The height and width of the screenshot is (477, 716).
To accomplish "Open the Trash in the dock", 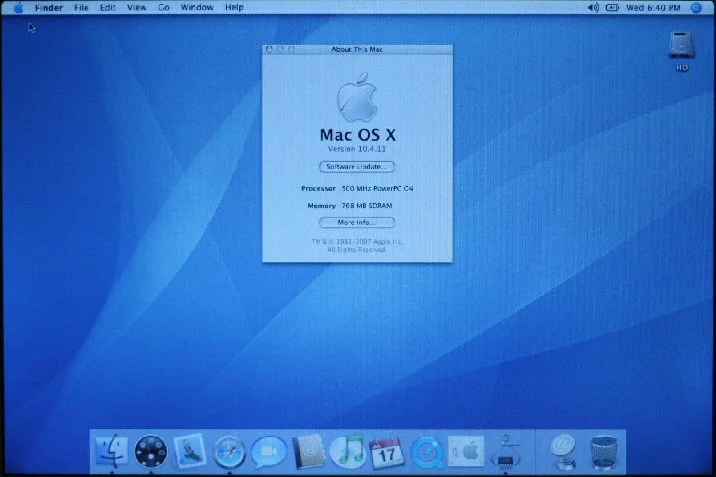I will click(x=604, y=452).
